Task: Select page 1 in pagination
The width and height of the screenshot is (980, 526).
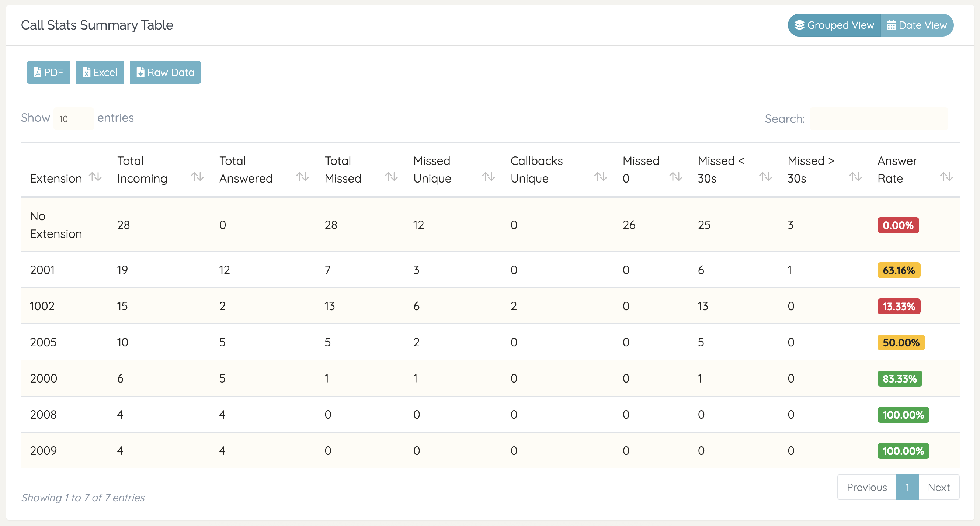Action: coord(907,487)
